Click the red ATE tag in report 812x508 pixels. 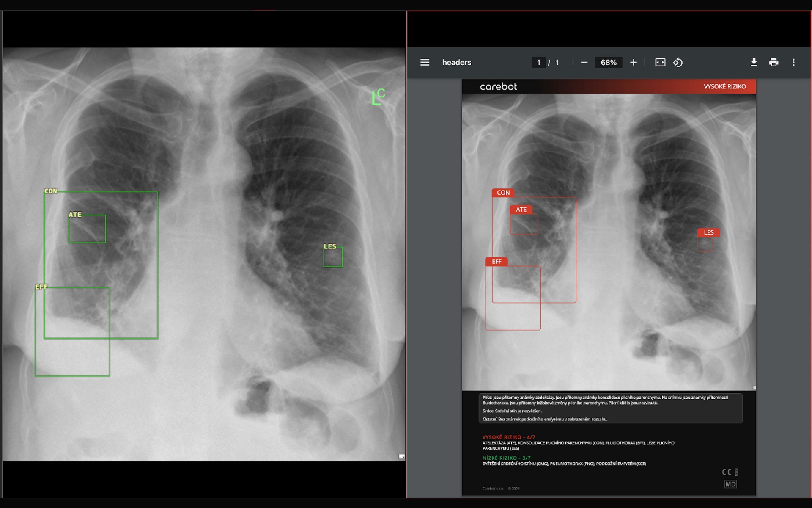[x=521, y=210]
